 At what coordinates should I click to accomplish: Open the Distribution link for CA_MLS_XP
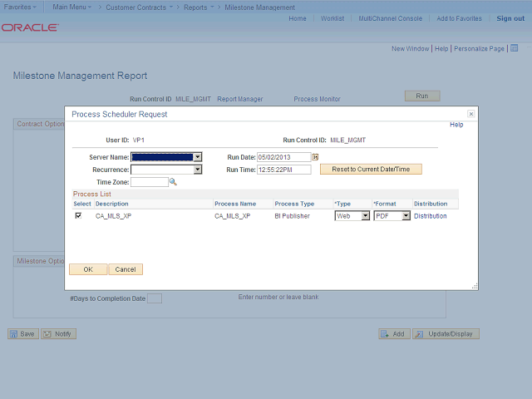[430, 216]
